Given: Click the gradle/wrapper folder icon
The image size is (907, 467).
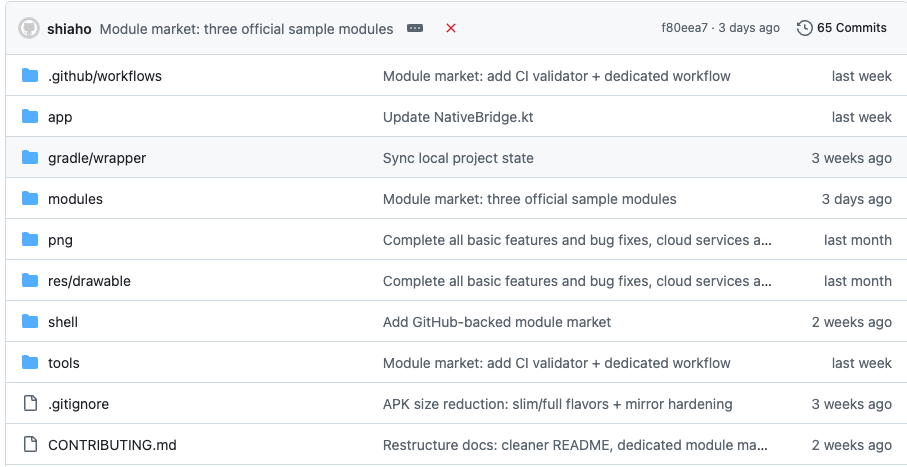Looking at the screenshot, I should click(x=30, y=157).
